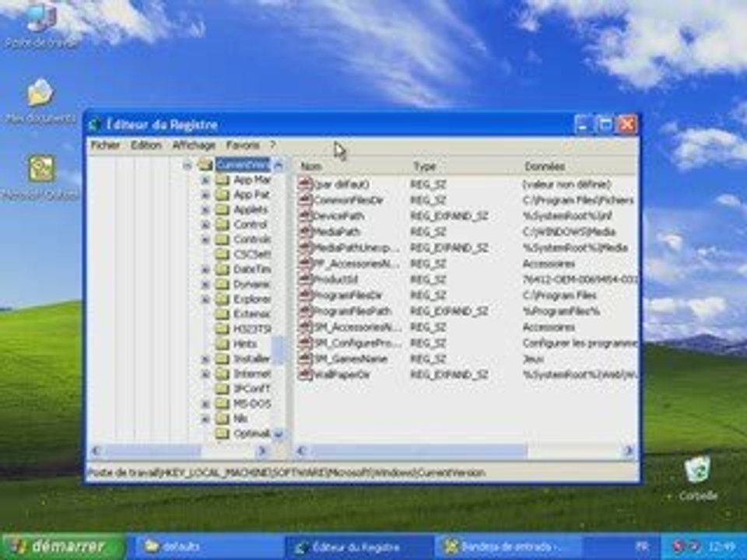Select the ProgramFilesPath value name
This screenshot has width=747, height=560.
[352, 311]
